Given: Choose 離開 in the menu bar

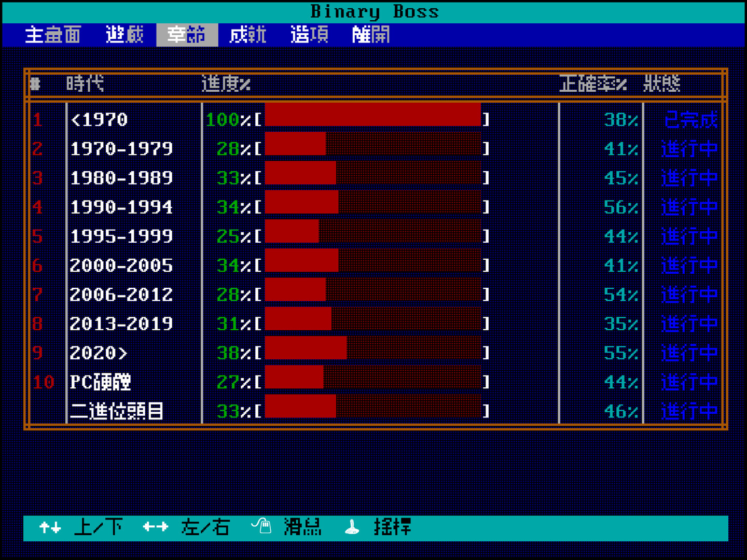Looking at the screenshot, I should [371, 35].
